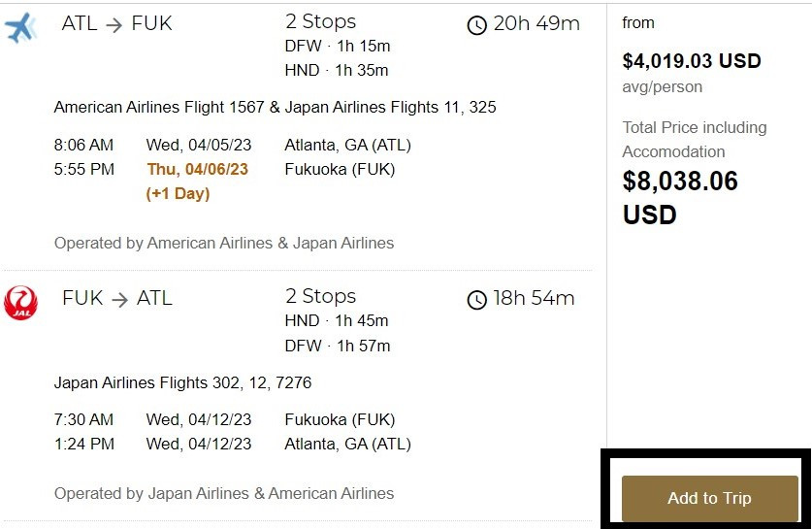Click the (+1 Day) notice
Screen dimensions: 812x529
click(178, 193)
